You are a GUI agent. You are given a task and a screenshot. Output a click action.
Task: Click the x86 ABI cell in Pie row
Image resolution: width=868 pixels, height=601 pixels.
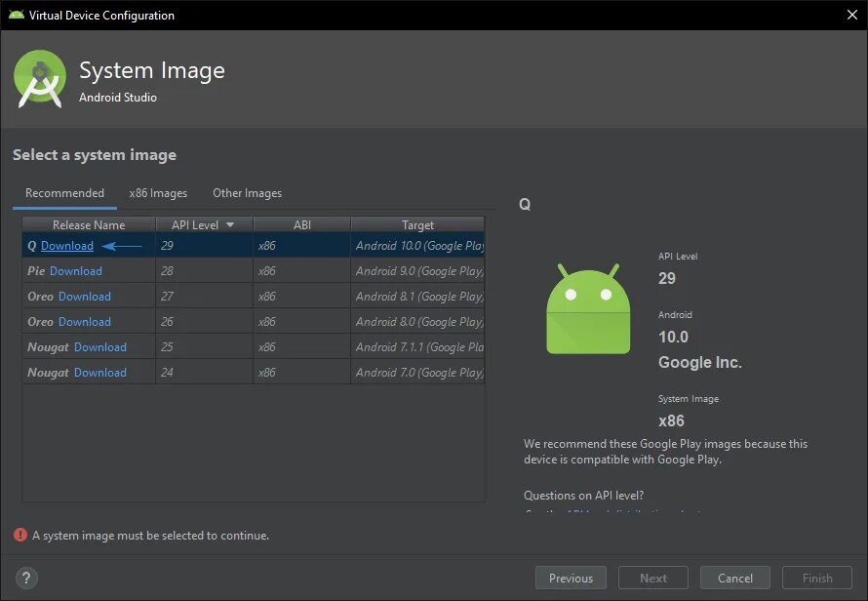coord(302,271)
